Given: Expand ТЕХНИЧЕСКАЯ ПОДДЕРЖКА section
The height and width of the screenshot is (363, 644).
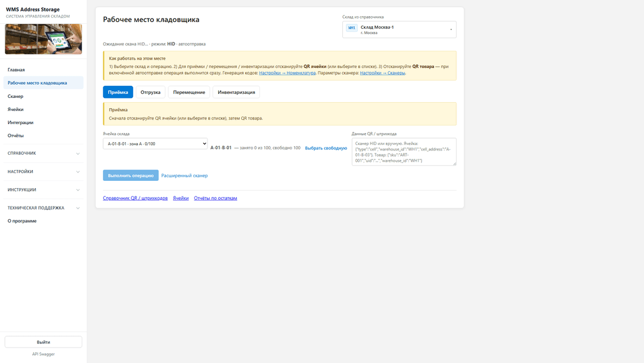Looking at the screenshot, I should [43, 208].
